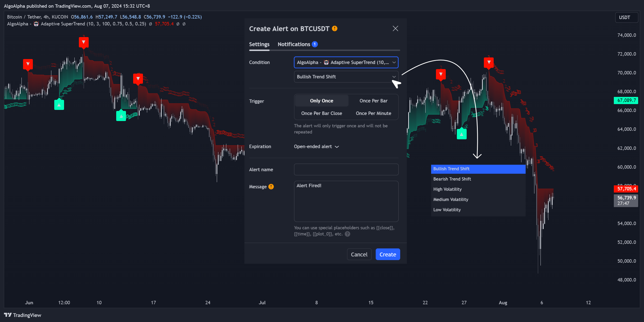Screen dimensions: 644x322
Task: Click the blue Notifications count badge
Action: 315,44
